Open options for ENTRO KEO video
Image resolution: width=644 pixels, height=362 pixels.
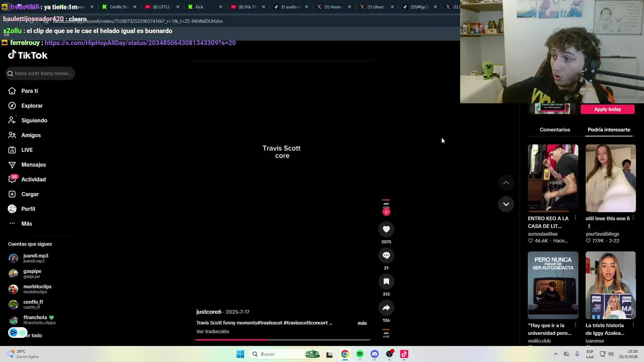coord(575,218)
